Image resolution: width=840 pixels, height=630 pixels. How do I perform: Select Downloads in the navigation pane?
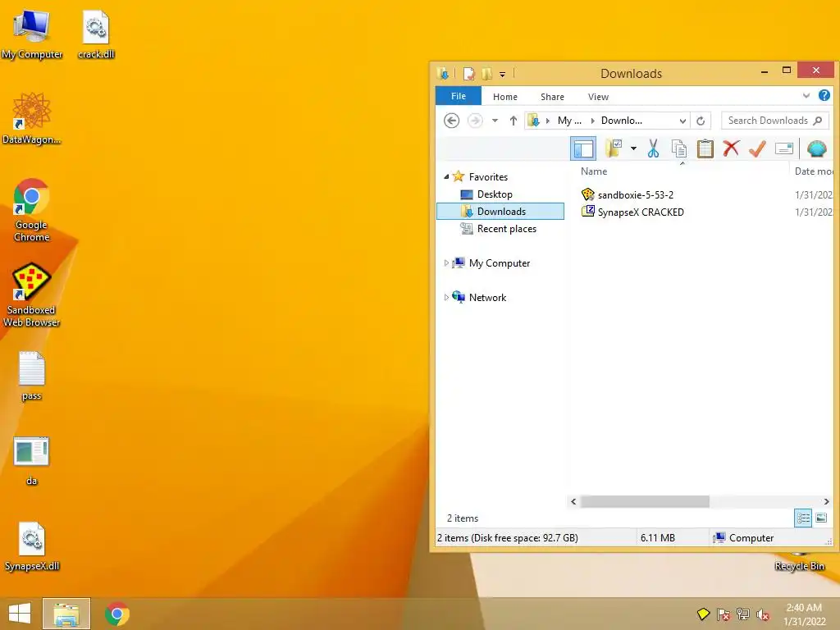tap(500, 211)
